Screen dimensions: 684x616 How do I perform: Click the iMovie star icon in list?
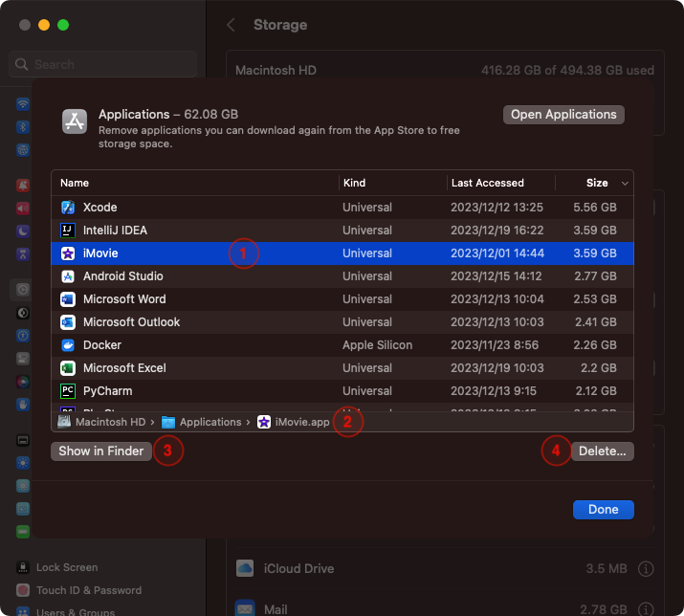(68, 253)
